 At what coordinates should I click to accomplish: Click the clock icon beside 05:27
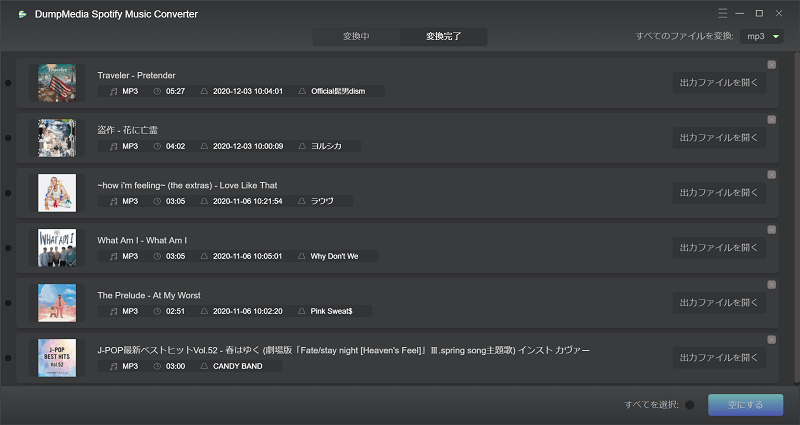pyautogui.click(x=157, y=91)
